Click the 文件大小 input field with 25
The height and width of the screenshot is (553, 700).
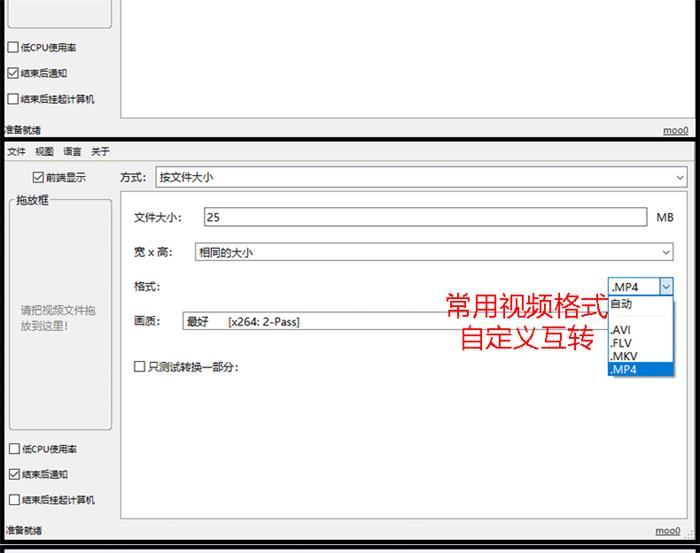point(425,217)
